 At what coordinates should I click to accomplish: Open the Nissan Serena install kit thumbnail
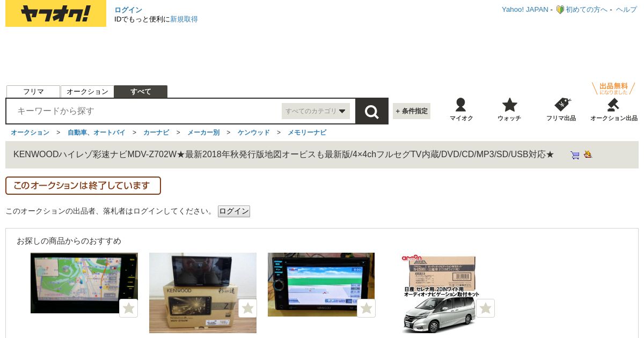pyautogui.click(x=440, y=293)
